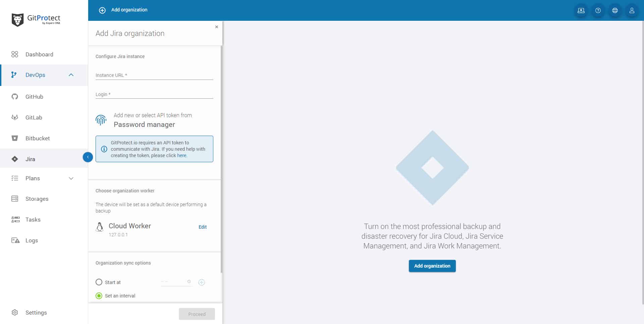Click the fingerprint Password manager icon

click(101, 120)
